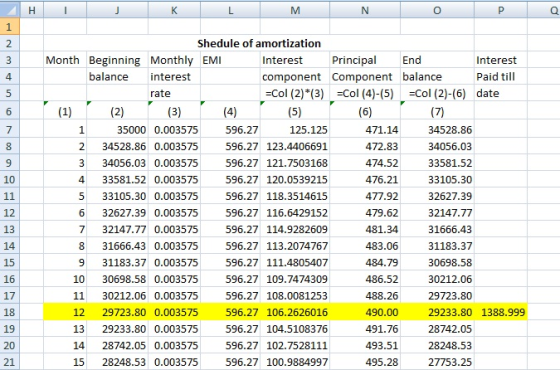Click the interest cell 113.2074767
This screenshot has width=560, height=370.
pos(295,246)
